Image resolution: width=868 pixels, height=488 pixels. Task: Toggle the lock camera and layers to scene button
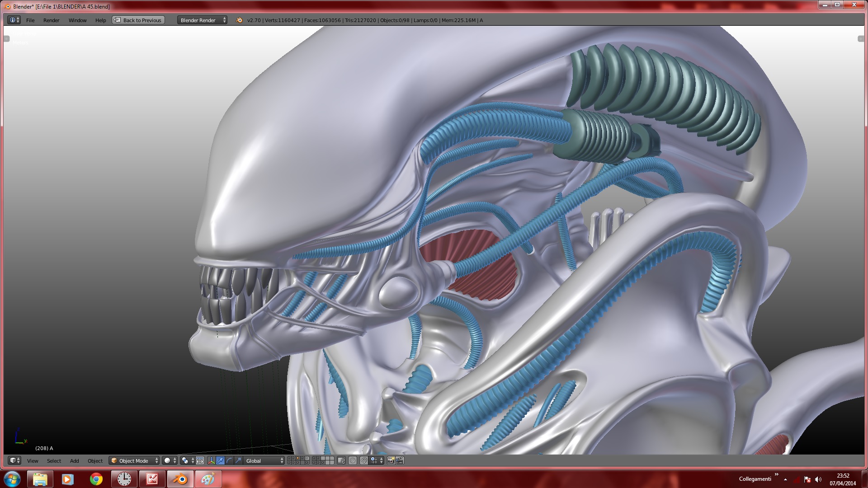point(341,460)
